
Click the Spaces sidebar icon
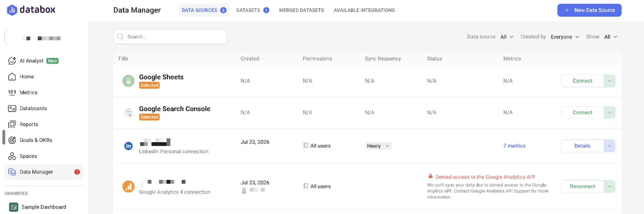[x=12, y=156]
